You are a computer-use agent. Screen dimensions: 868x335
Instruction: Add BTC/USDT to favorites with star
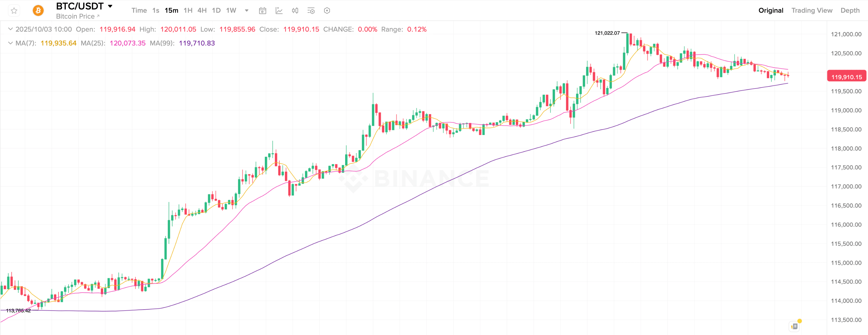(14, 11)
